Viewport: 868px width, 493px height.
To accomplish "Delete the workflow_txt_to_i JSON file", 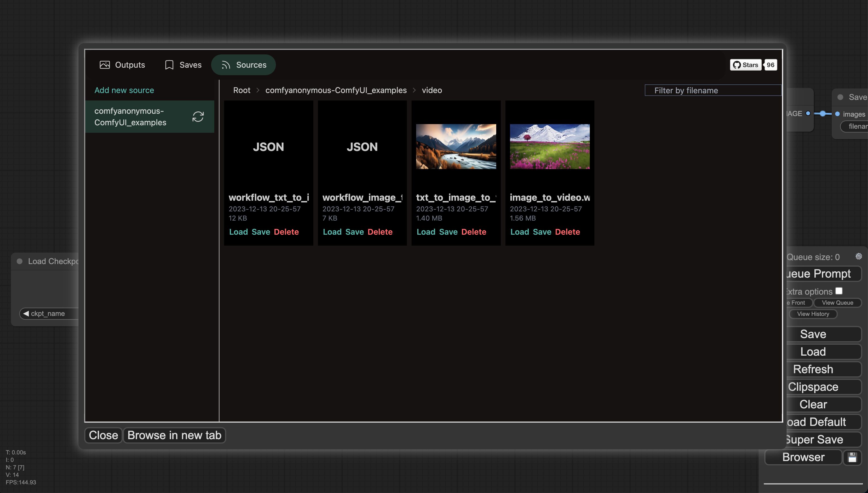I will [x=286, y=232].
